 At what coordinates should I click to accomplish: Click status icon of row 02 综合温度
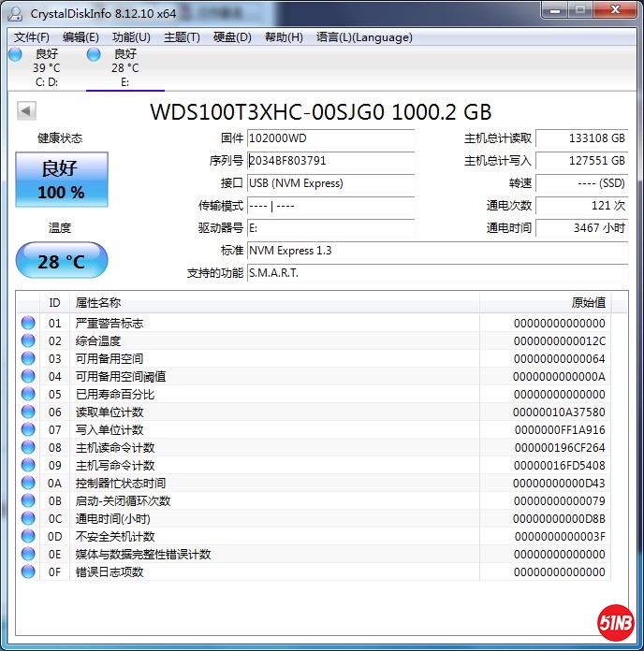(x=28, y=340)
